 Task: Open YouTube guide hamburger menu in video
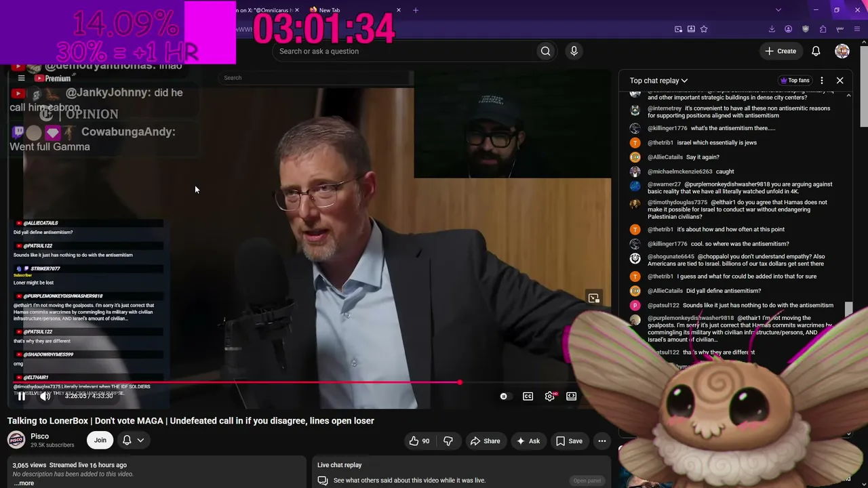[x=21, y=78]
